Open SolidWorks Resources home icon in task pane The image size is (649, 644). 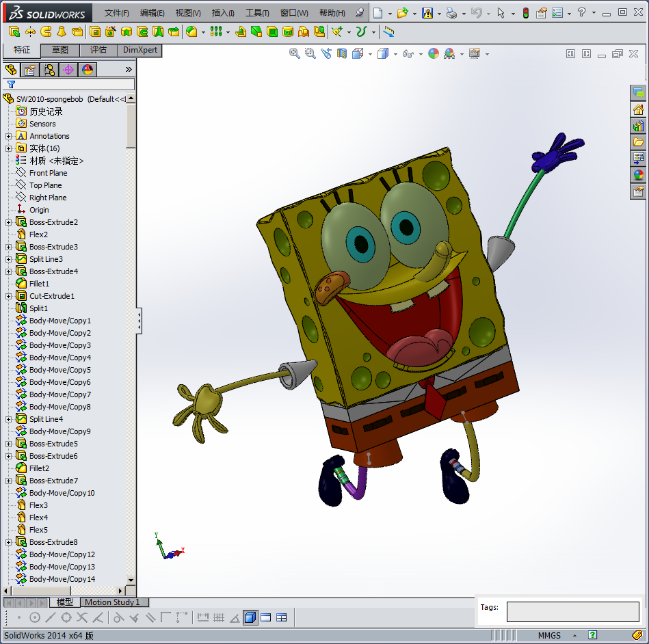pyautogui.click(x=638, y=109)
